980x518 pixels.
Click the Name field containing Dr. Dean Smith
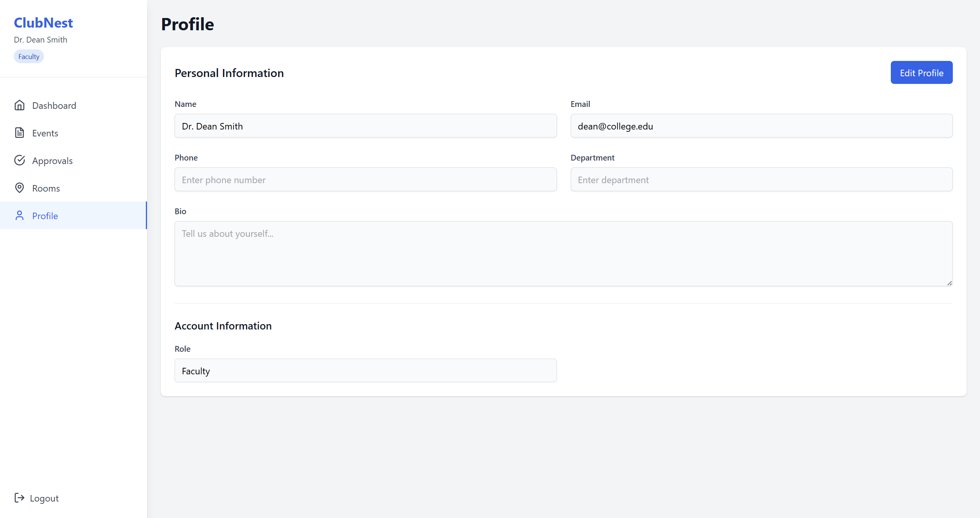pos(365,126)
